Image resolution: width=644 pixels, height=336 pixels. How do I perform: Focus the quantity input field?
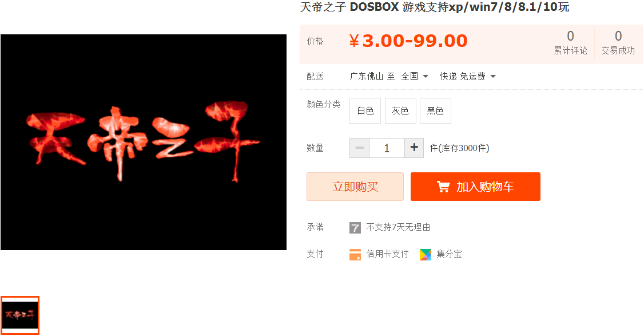pos(387,148)
